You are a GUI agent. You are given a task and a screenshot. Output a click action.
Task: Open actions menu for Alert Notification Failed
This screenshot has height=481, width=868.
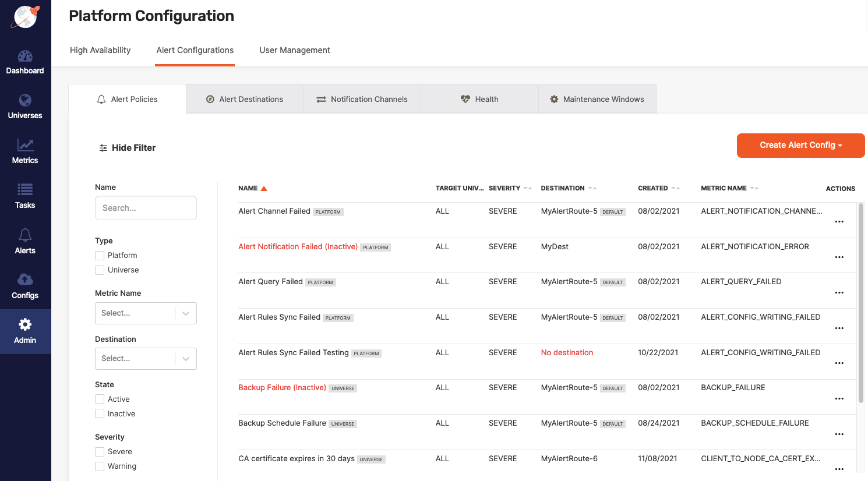point(839,257)
